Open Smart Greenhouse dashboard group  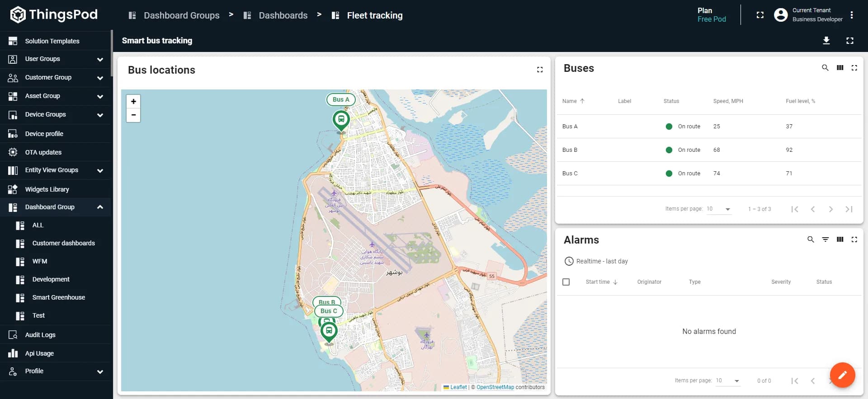(x=58, y=297)
